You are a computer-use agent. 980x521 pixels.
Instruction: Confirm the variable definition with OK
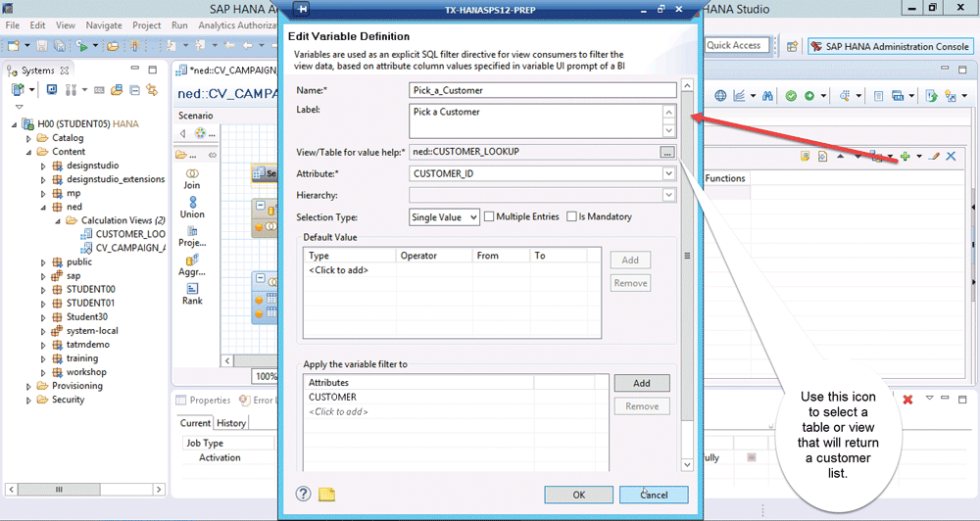[x=579, y=495]
